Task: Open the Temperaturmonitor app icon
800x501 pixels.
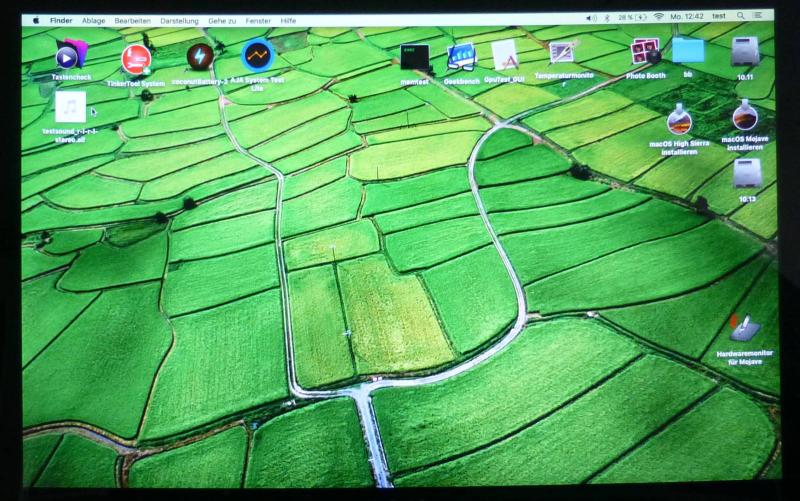Action: pyautogui.click(x=563, y=53)
